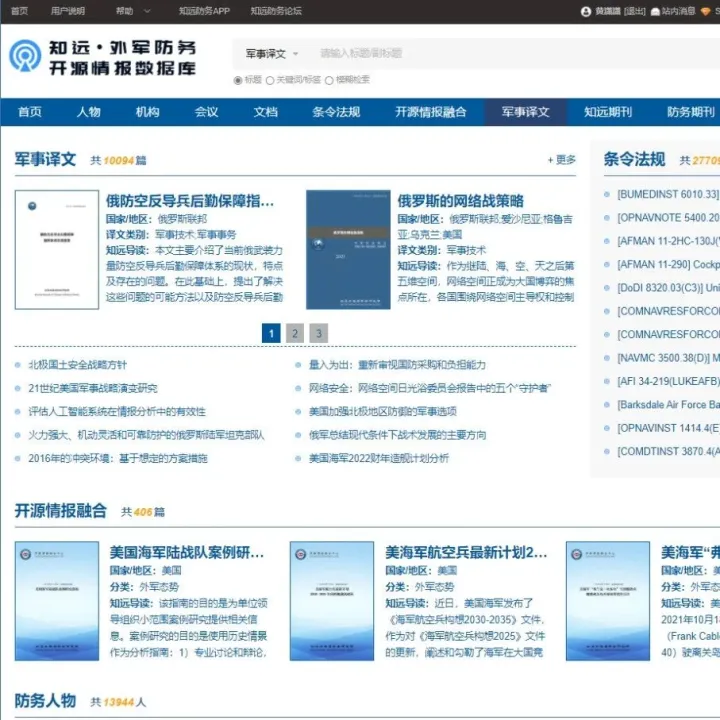The width and height of the screenshot is (720, 720).
Task: Open regulation [NAVMC 3500.38(D)]
Action: [668, 358]
